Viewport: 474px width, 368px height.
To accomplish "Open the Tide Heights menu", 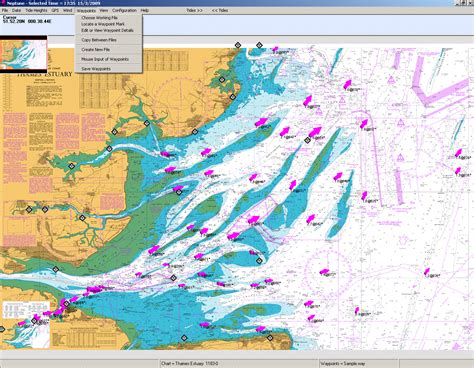I will (36, 10).
